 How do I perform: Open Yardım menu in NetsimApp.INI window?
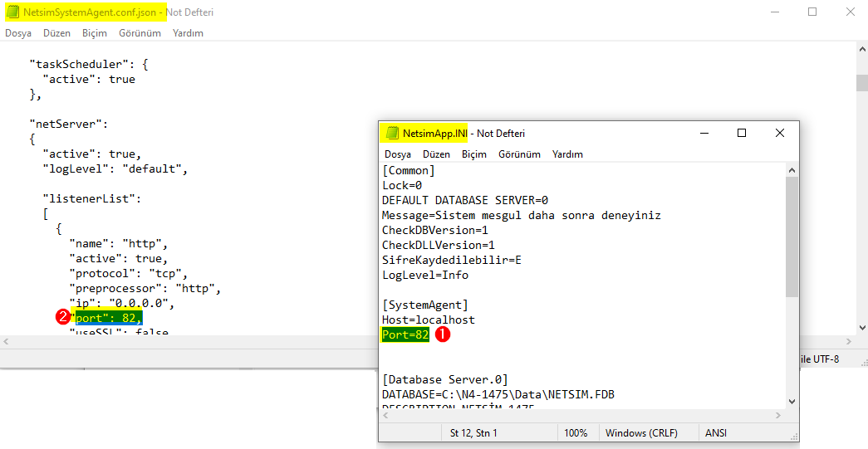coord(567,154)
